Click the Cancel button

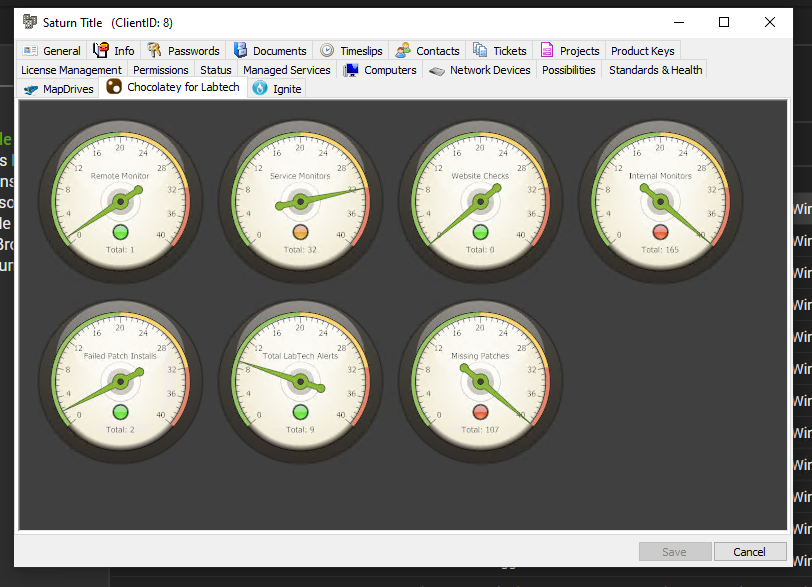coord(749,552)
